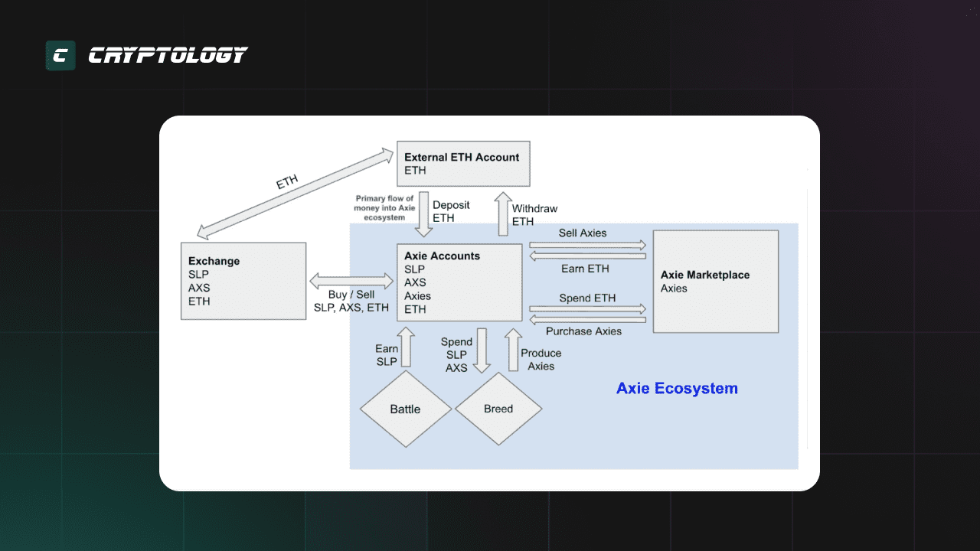Click the Purchase Axies left arrow
The height and width of the screenshot is (551, 980).
click(588, 319)
